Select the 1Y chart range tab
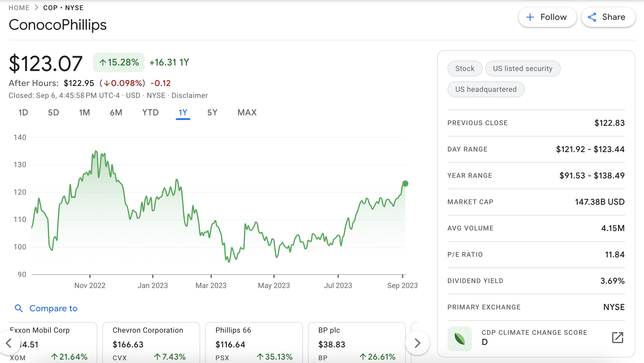644x363 pixels. pos(183,113)
